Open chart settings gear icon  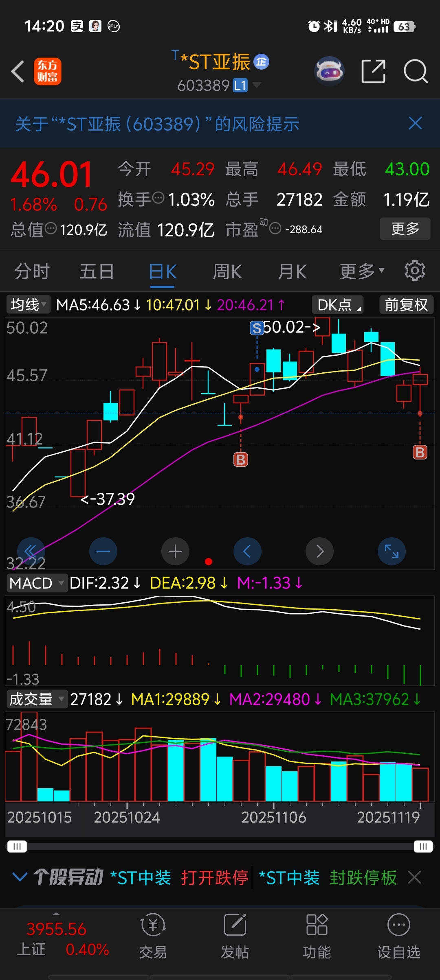click(x=415, y=271)
